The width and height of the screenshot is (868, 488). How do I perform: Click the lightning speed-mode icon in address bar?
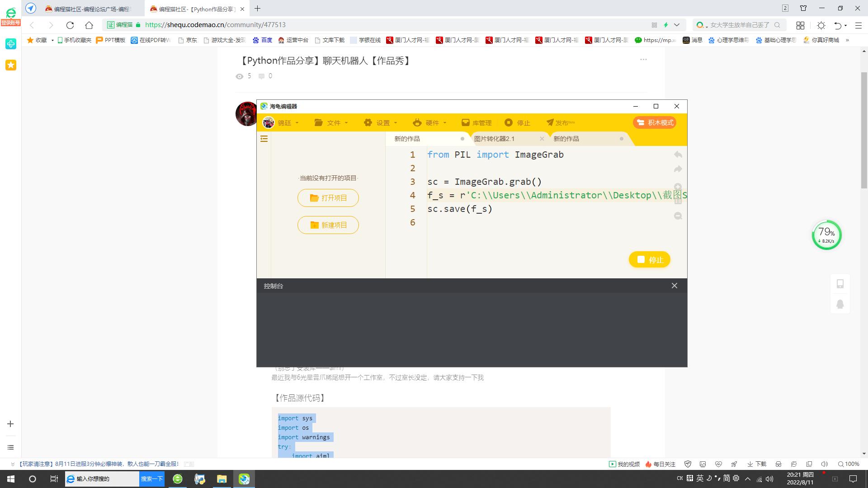[666, 25]
